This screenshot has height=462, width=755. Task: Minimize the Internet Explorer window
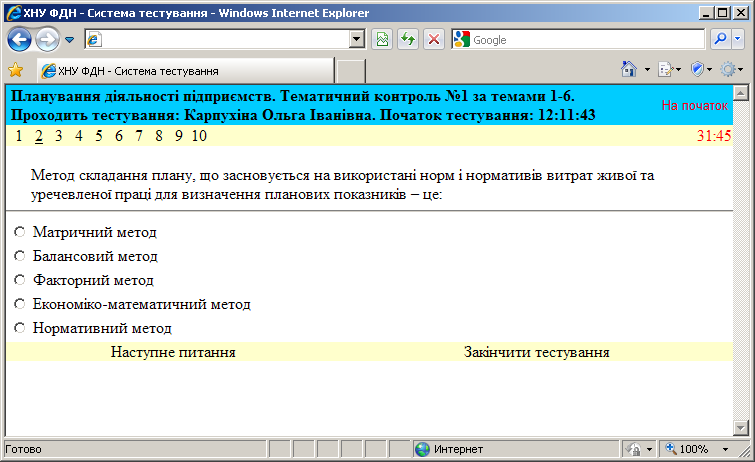705,13
